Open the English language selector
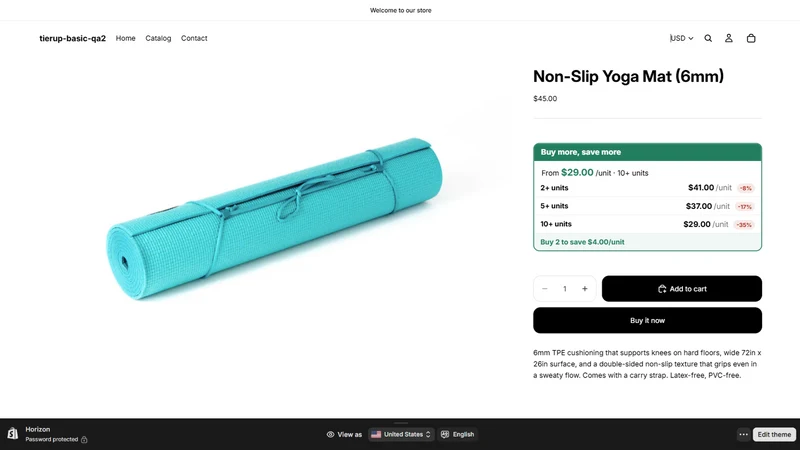The height and width of the screenshot is (450, 800). [x=458, y=434]
